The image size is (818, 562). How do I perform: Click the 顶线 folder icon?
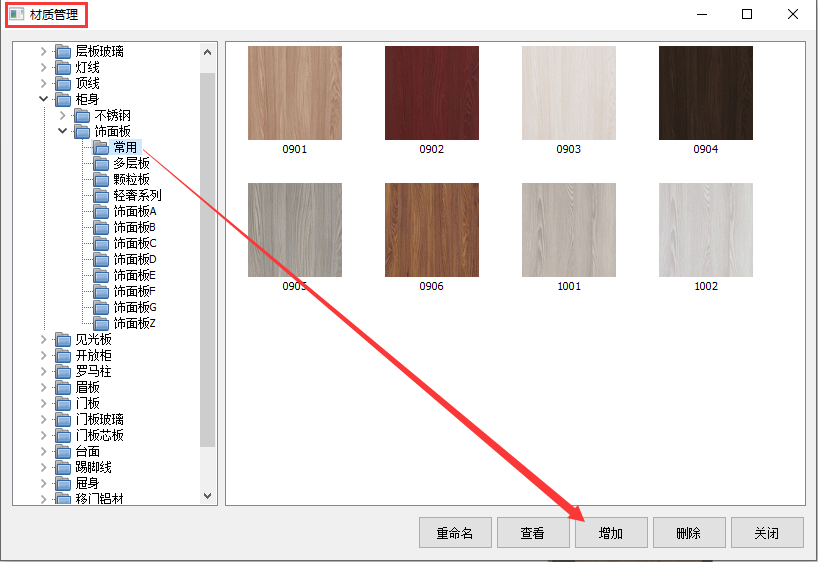[63, 83]
